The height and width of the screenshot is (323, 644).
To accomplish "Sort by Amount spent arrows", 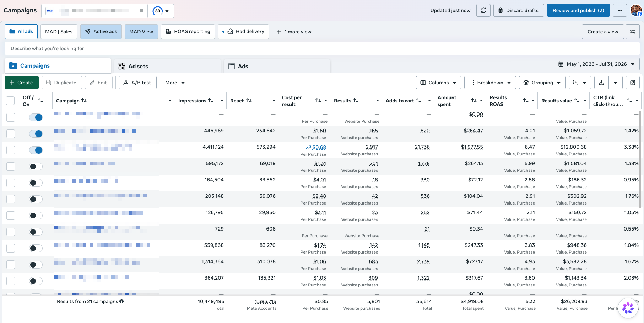I will 474,101.
